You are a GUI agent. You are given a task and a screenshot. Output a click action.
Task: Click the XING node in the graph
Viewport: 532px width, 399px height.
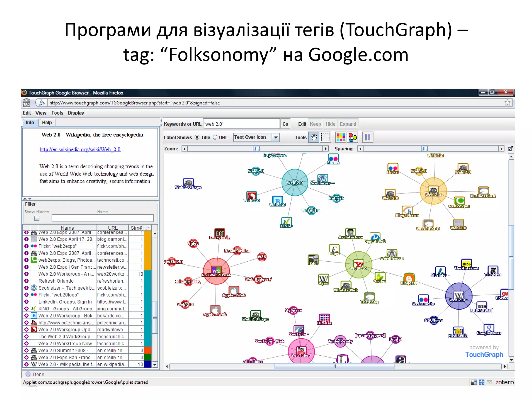286,223
